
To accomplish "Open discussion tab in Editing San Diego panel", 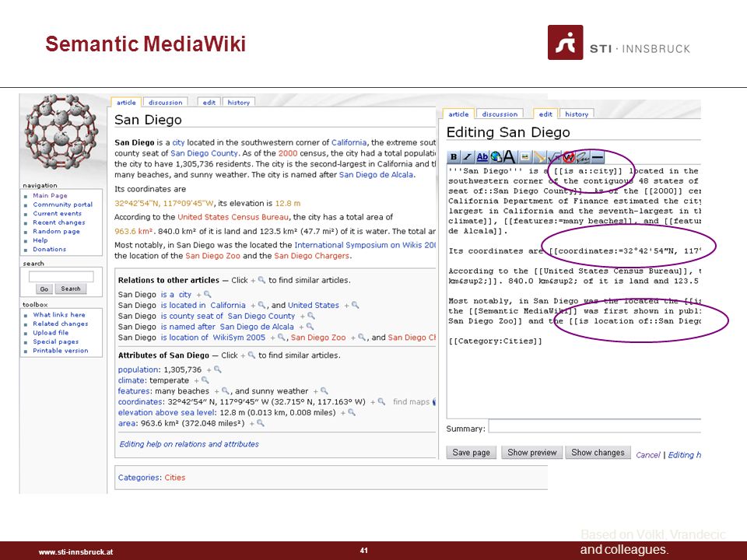I will tap(500, 114).
